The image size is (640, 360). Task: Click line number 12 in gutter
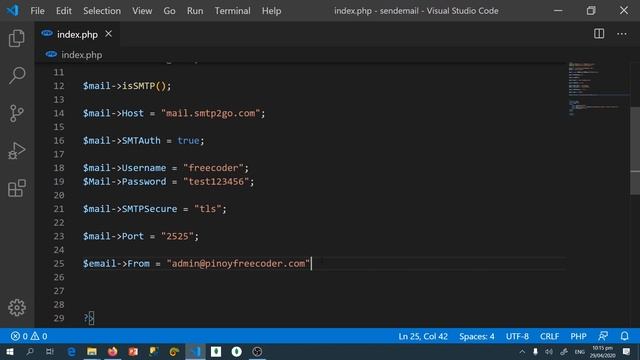point(59,86)
